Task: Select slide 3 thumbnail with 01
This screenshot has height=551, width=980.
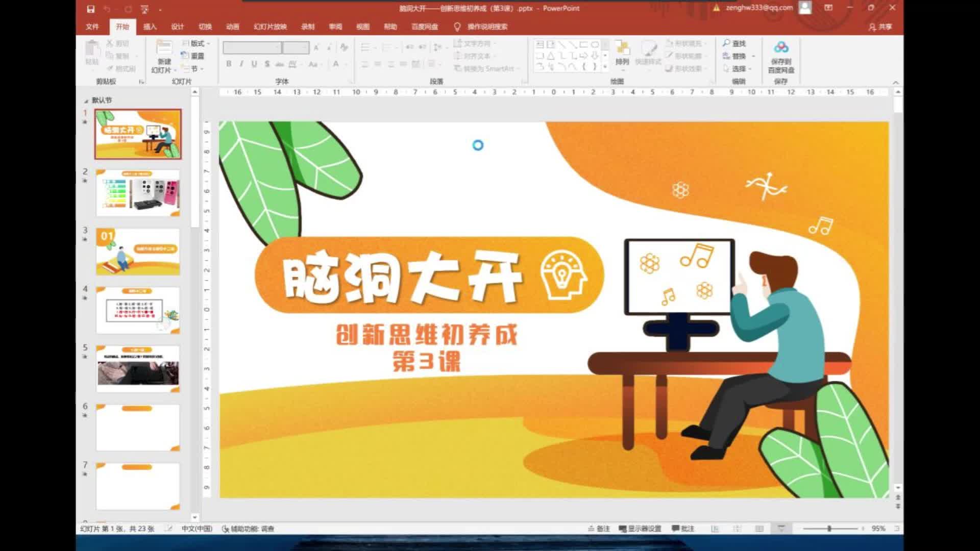Action: pos(138,252)
